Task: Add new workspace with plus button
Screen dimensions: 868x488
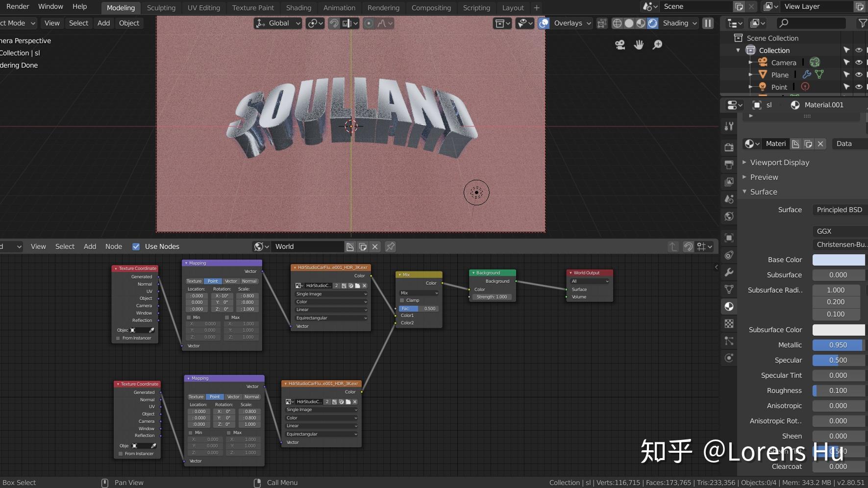Action: click(537, 8)
